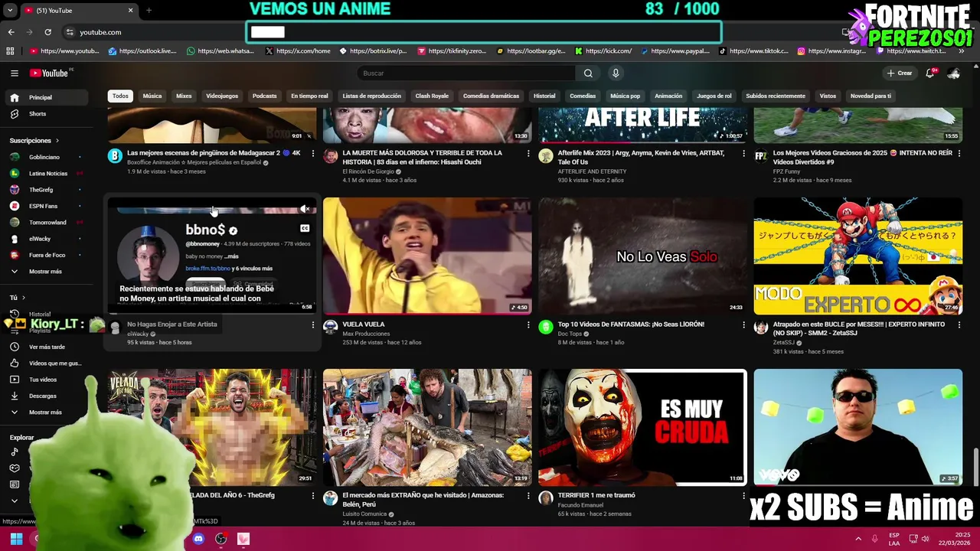Open more options for VUELA VUELA video
The height and width of the screenshot is (551, 980).
[x=528, y=325]
